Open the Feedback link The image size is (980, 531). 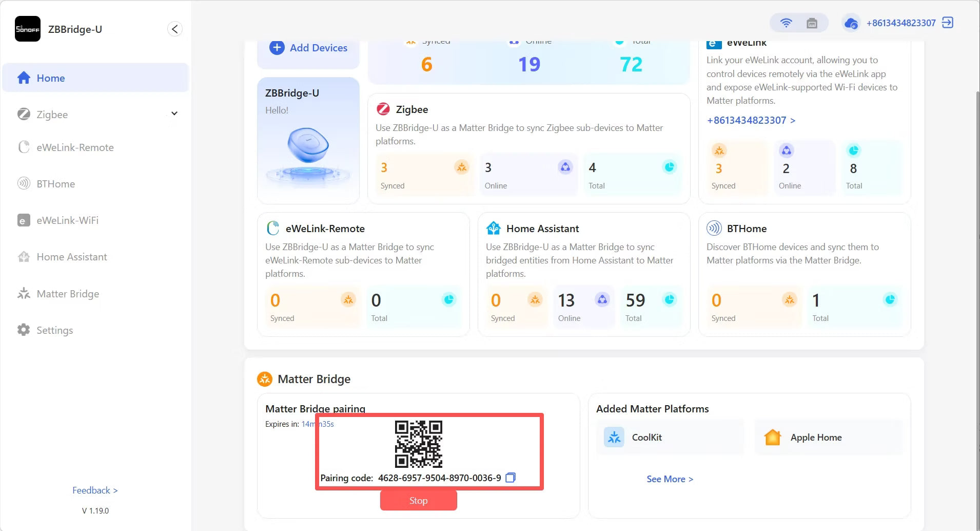[95, 490]
